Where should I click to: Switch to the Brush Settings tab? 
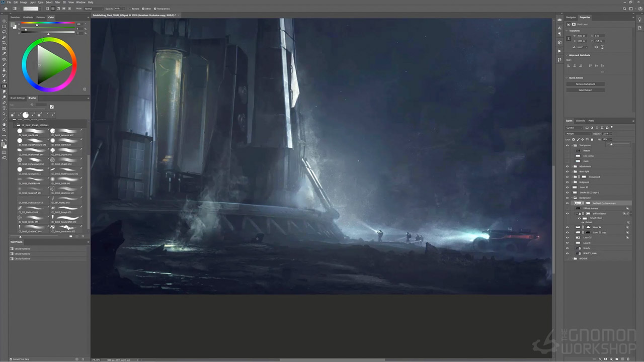pyautogui.click(x=17, y=98)
